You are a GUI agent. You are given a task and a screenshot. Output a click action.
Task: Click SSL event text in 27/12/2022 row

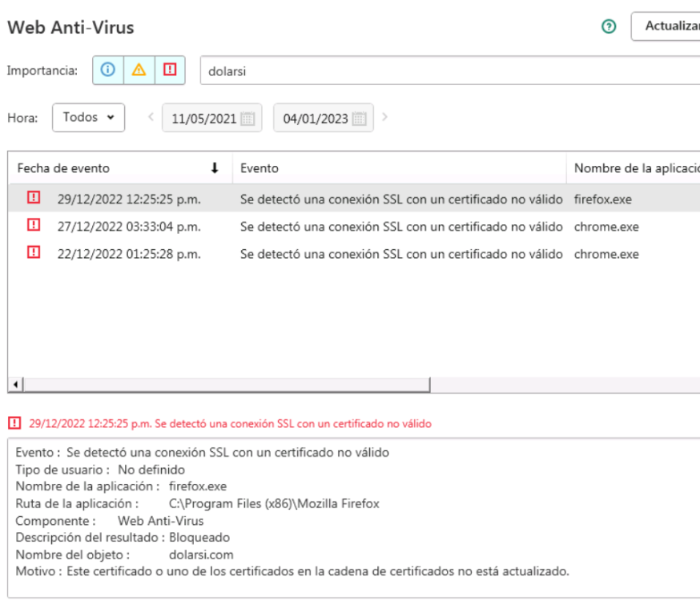coord(401,227)
